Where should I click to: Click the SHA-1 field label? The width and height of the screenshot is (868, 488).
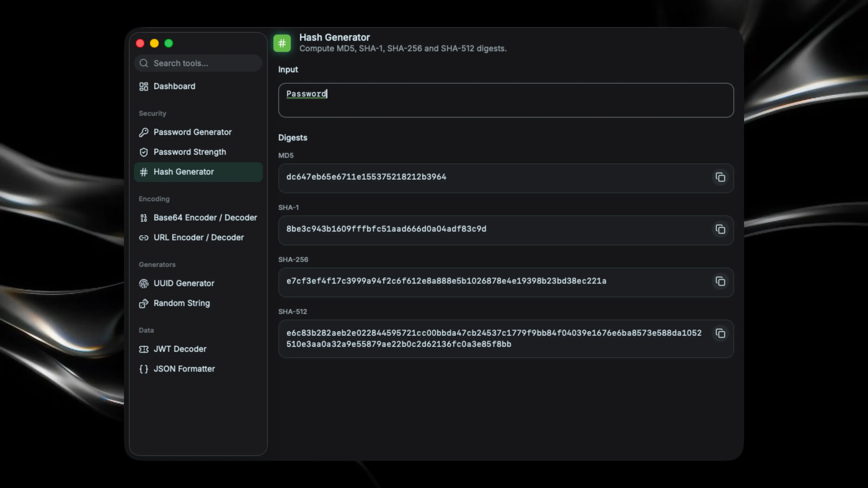[288, 208]
